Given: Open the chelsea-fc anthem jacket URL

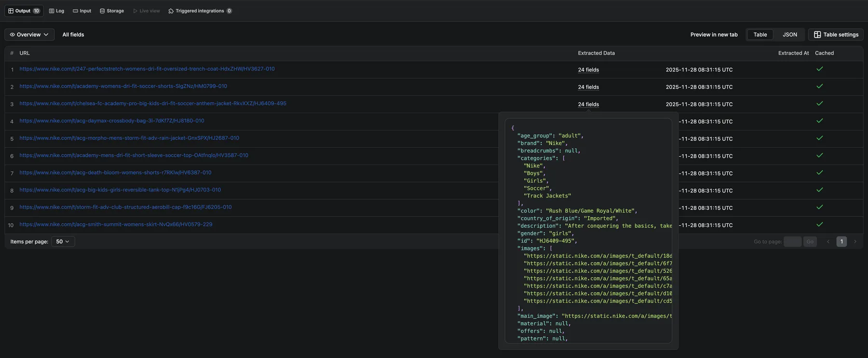Looking at the screenshot, I should coord(153,104).
